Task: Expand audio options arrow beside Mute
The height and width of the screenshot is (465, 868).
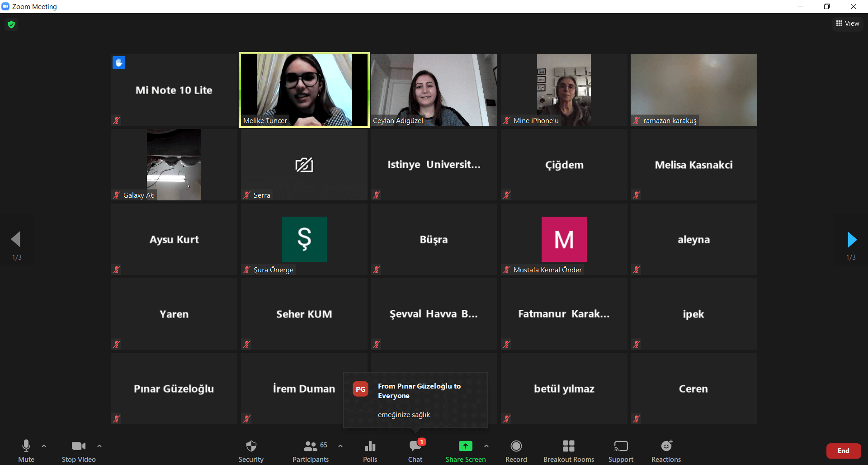Action: [x=44, y=446]
